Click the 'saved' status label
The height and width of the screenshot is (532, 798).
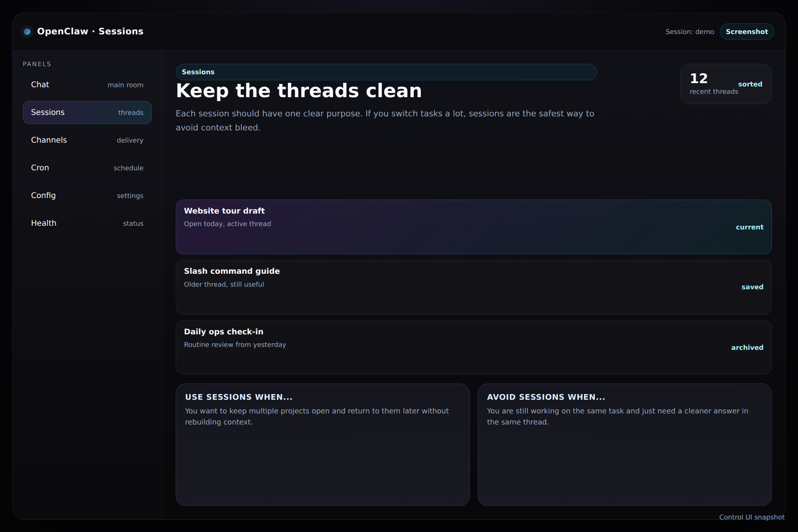click(752, 287)
